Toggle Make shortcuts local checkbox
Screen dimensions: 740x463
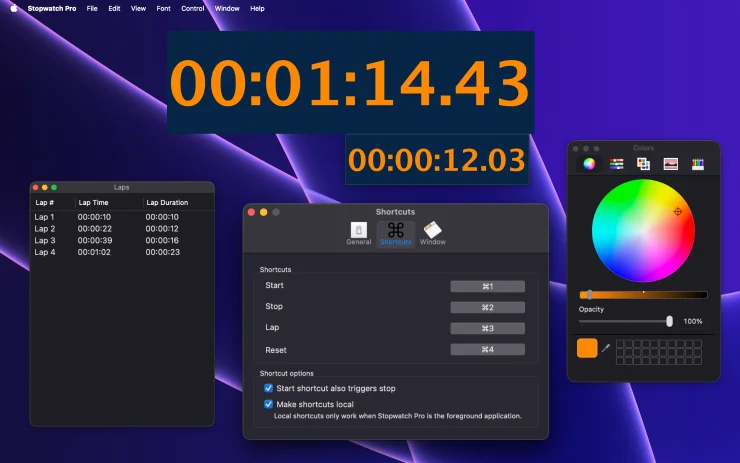[269, 404]
